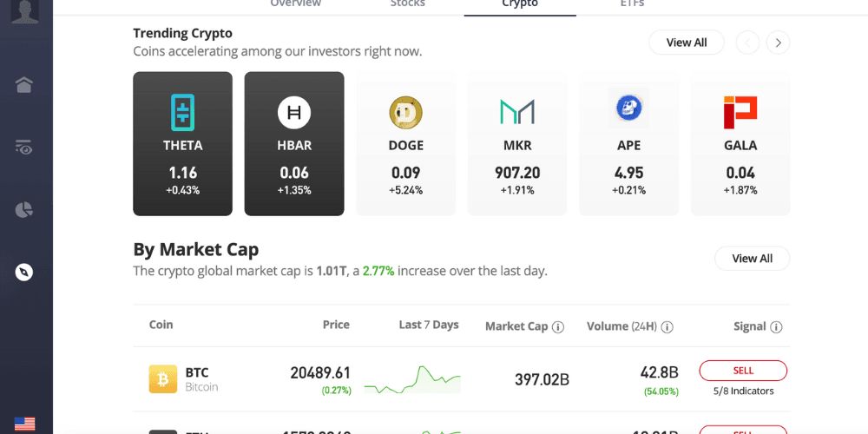The height and width of the screenshot is (434, 868).
Task: Click the Market Cap info icon
Action: (x=558, y=327)
